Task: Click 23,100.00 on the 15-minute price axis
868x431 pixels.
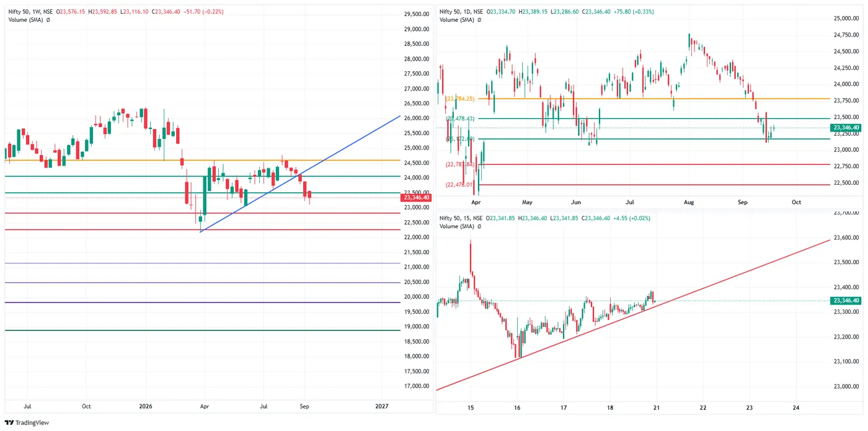Action: point(848,362)
